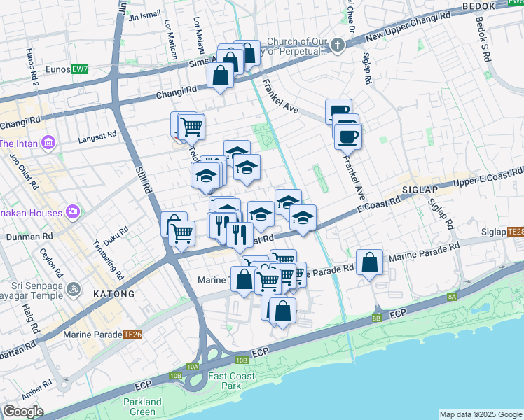This screenshot has width=524, height=420.
Task: Select the SIGLAP district label
Action: click(420, 190)
